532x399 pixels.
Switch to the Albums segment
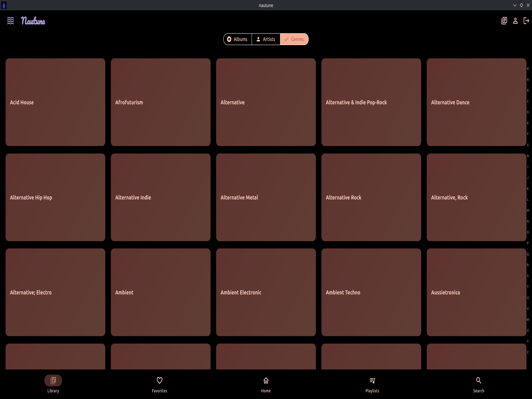tap(238, 39)
